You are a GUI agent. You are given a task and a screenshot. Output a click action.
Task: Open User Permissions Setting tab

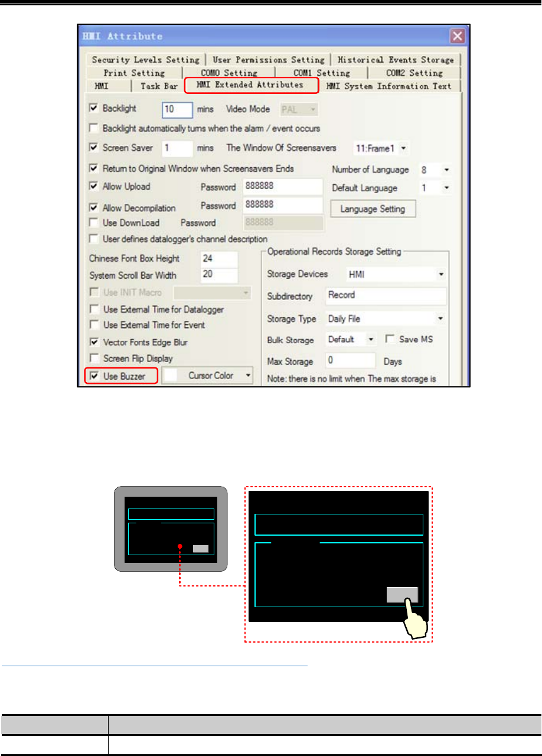(x=268, y=60)
